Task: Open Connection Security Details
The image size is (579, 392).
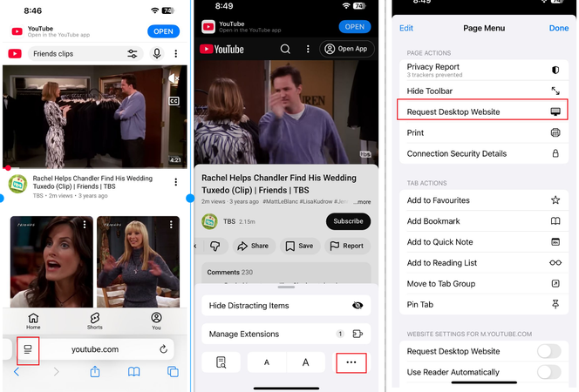Action: coord(484,153)
